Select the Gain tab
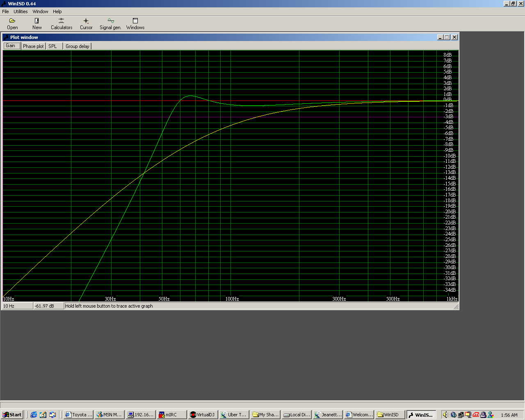The width and height of the screenshot is (525, 420). 11,46
